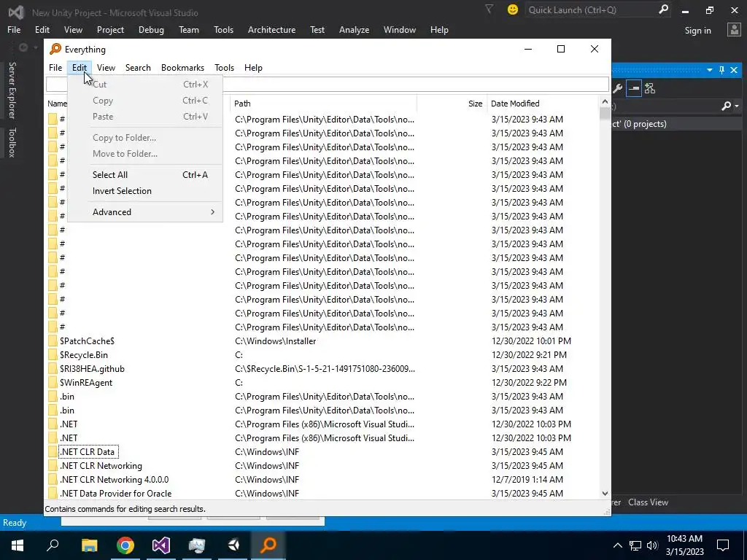Open the Toolbox side tab

pos(12,142)
